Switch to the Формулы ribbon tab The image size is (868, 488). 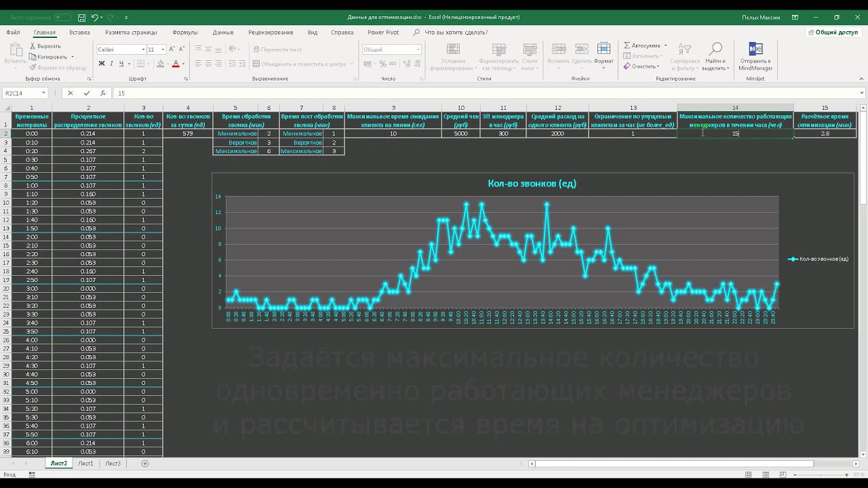pos(185,33)
